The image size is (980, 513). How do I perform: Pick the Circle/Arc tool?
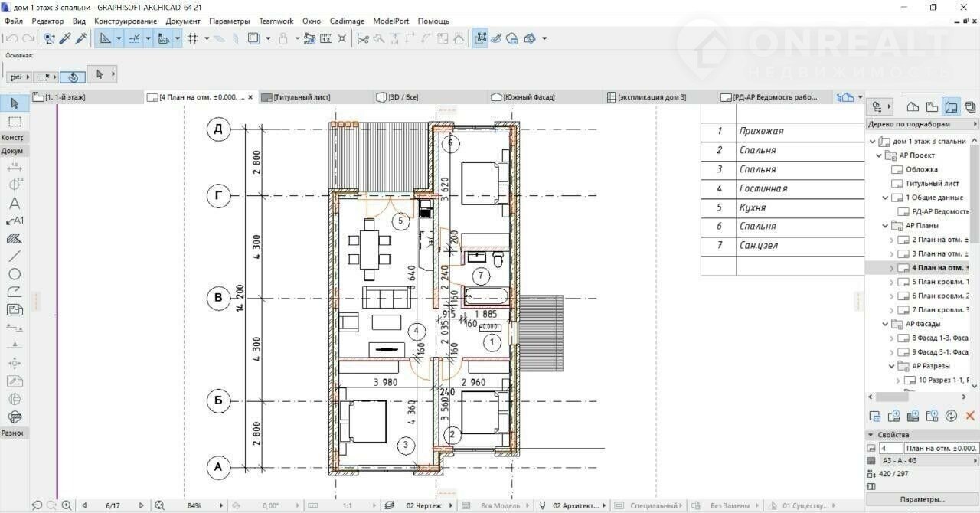(x=14, y=274)
